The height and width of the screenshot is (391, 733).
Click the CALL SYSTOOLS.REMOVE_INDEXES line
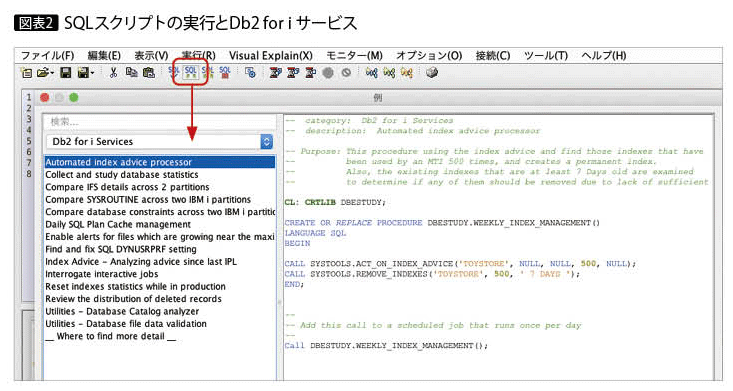(432, 274)
